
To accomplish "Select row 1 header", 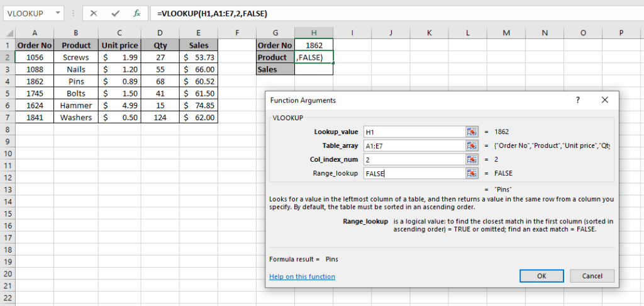I will [8, 45].
